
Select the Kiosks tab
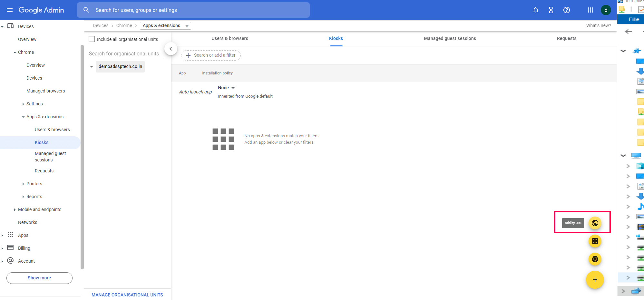[x=336, y=38]
